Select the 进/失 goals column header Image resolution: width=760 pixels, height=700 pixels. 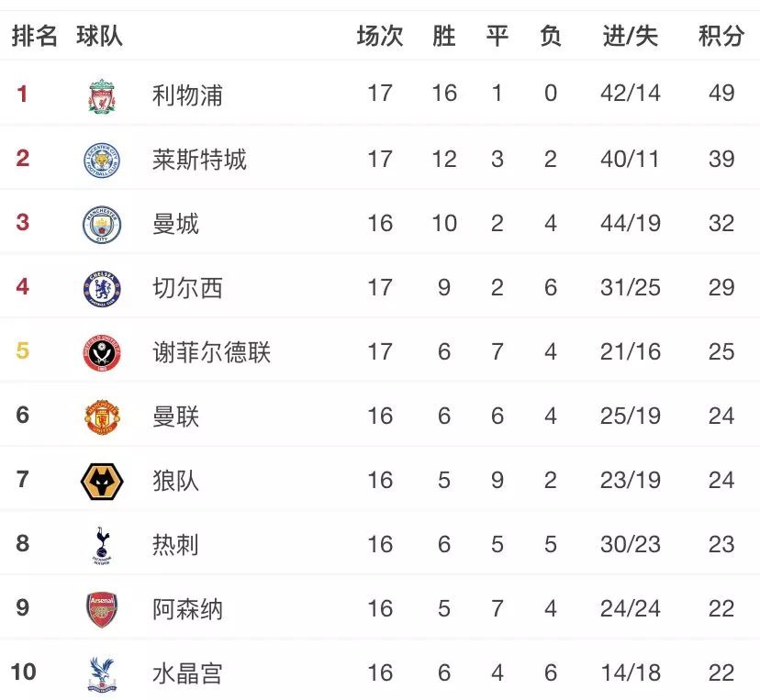pos(630,36)
